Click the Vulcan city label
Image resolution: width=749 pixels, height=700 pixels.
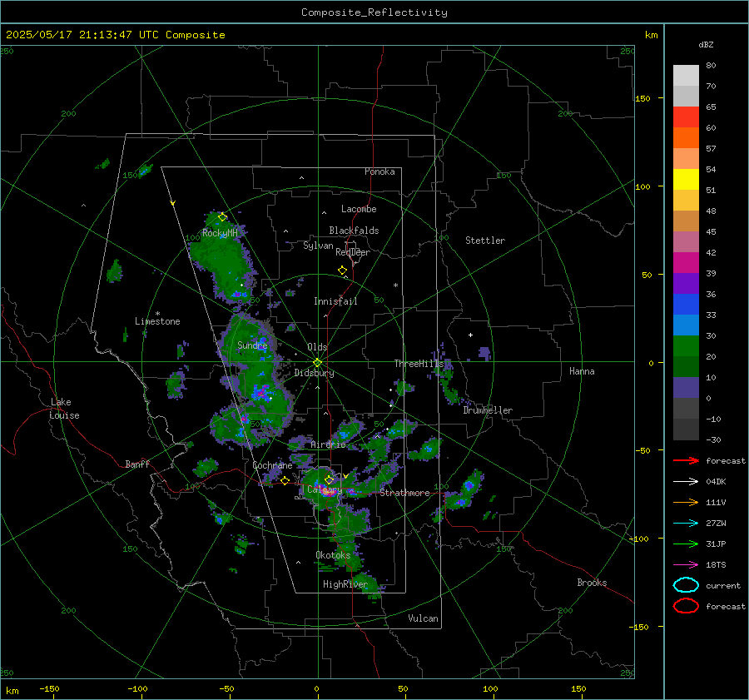click(423, 618)
